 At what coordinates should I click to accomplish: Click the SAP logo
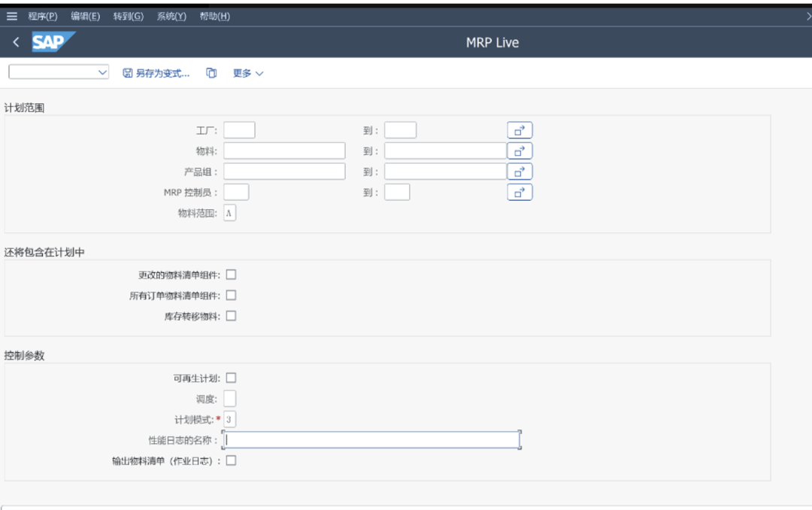53,43
